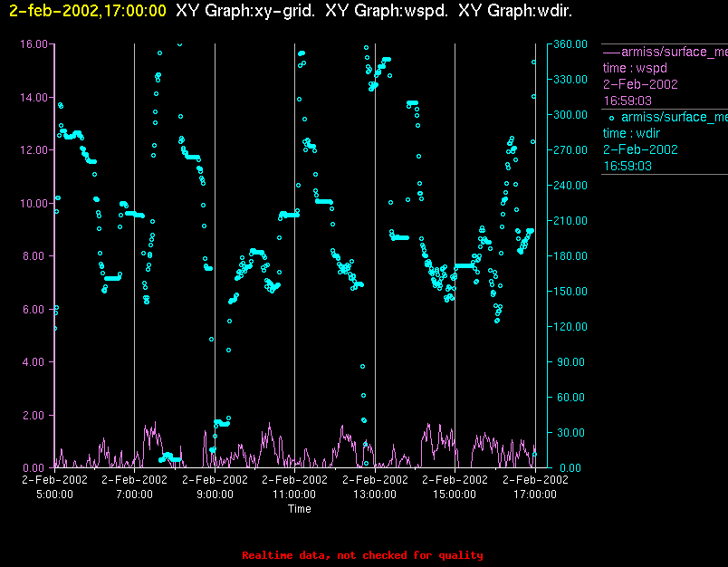This screenshot has height=567, width=728.
Task: Click the 120.00 wind direction axis label
Action: click(x=570, y=326)
